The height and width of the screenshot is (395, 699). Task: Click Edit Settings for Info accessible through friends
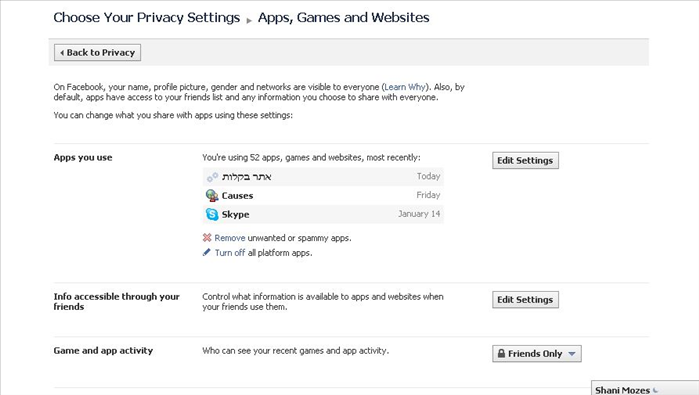pos(525,300)
